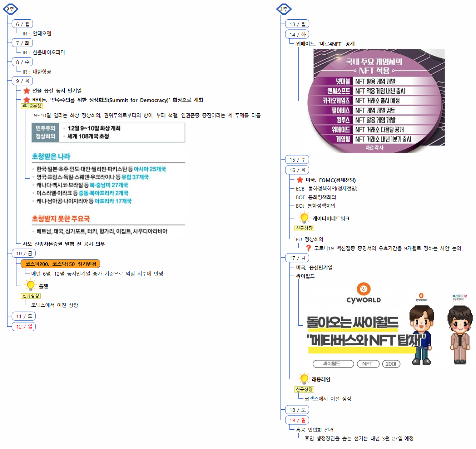Select the 11 / 토 date node
The width and height of the screenshot is (476, 449).
tap(24, 316)
